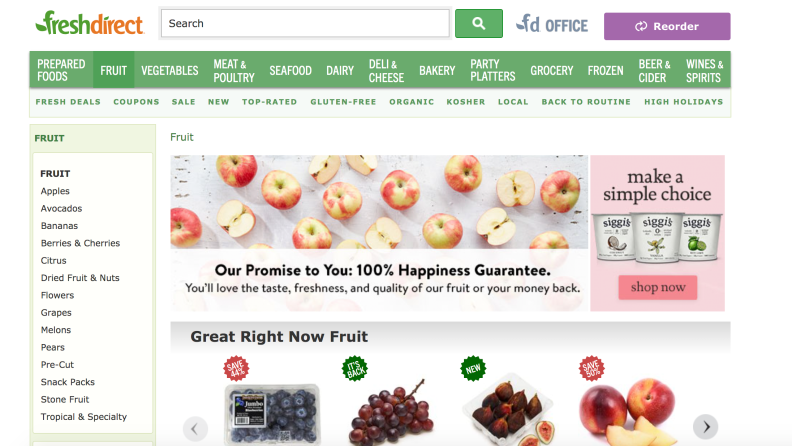Screen dimensions: 792x446
Task: Click the New badge on figs
Action: point(473,368)
